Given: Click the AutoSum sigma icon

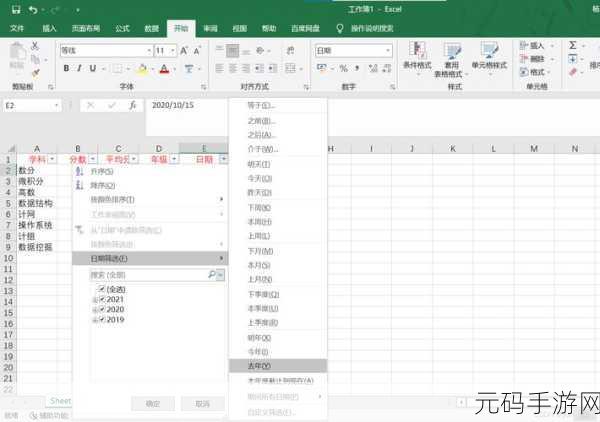Looking at the screenshot, I should pos(572,46).
